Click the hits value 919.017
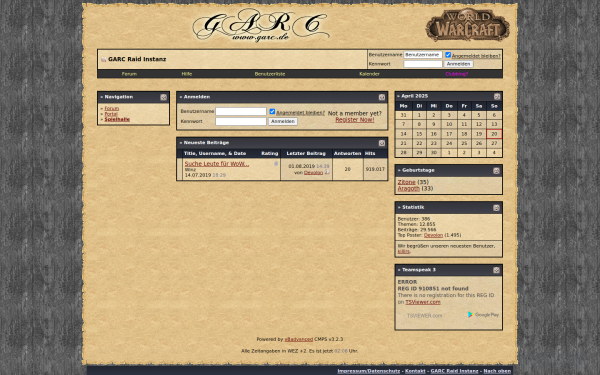The height and width of the screenshot is (375, 600). point(375,169)
